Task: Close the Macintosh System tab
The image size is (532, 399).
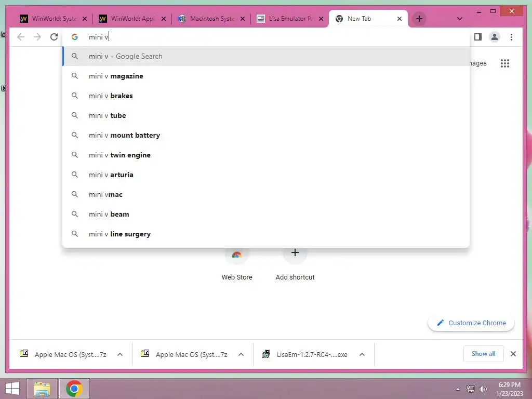Action: pos(243,19)
